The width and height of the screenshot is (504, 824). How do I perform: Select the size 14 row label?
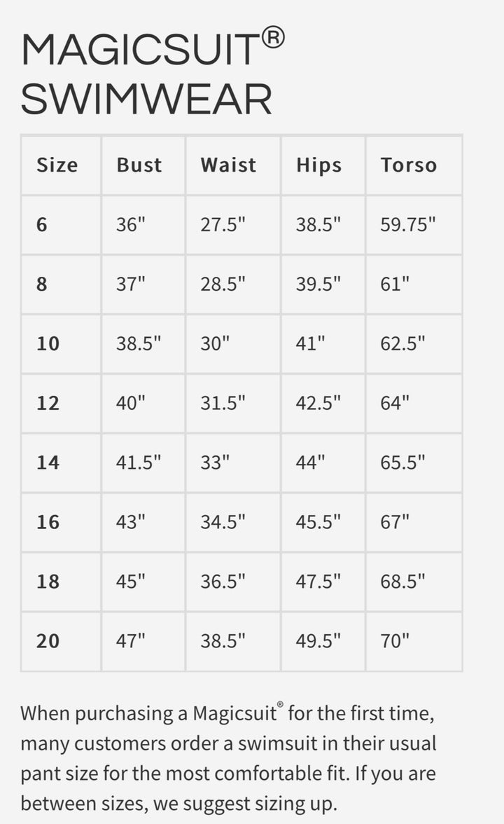tap(48, 463)
